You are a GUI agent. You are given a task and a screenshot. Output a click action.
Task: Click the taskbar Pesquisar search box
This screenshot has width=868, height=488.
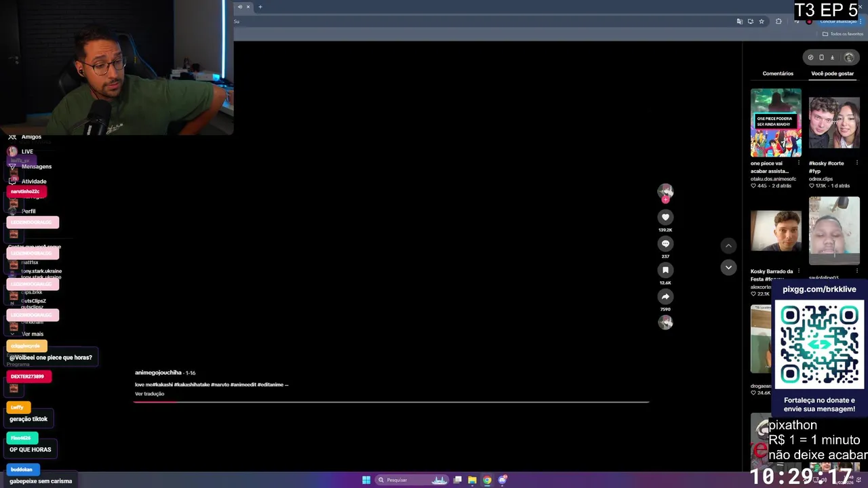pyautogui.click(x=413, y=480)
